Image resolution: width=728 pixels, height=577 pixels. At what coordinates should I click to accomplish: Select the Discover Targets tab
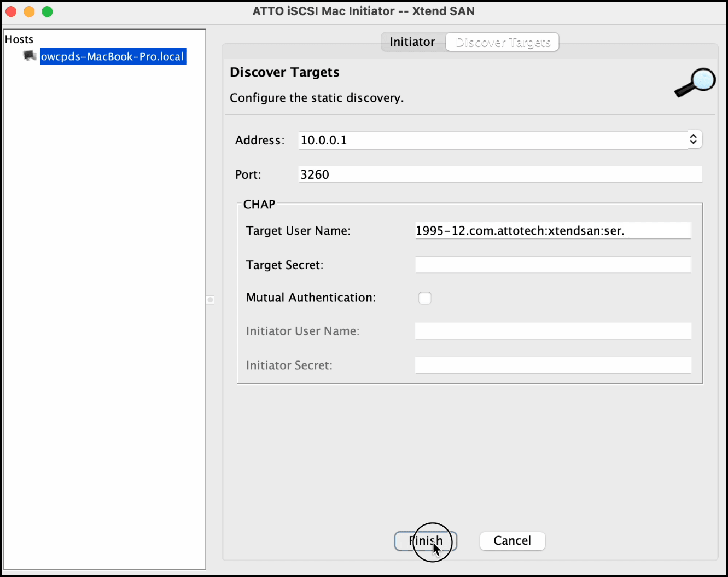pos(503,42)
